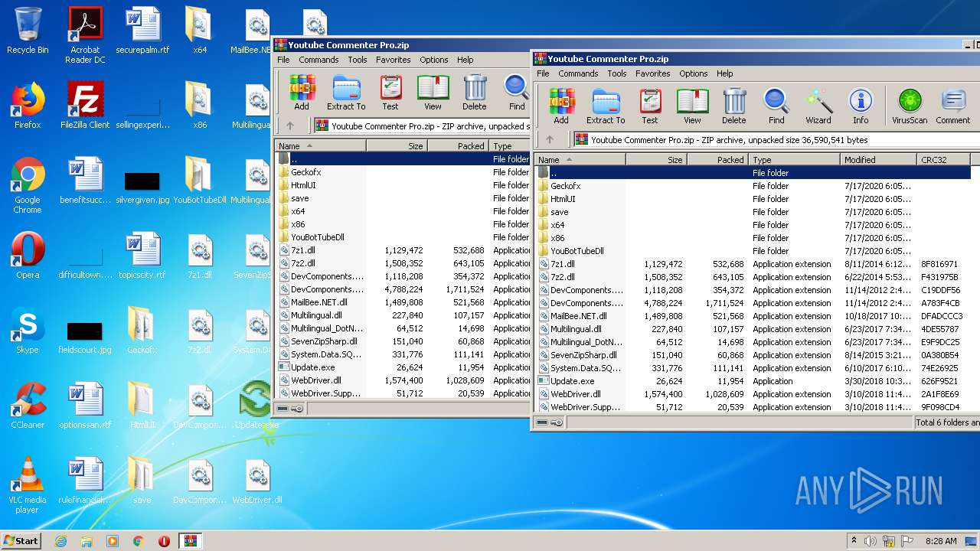This screenshot has height=551, width=980.
Task: Select SevenZipSharp.dll in front window
Action: click(583, 355)
